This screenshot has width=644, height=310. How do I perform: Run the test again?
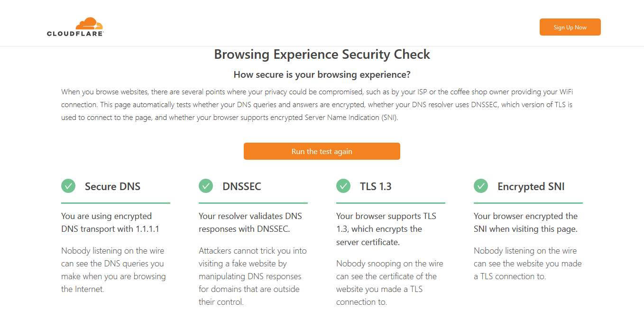click(x=322, y=152)
